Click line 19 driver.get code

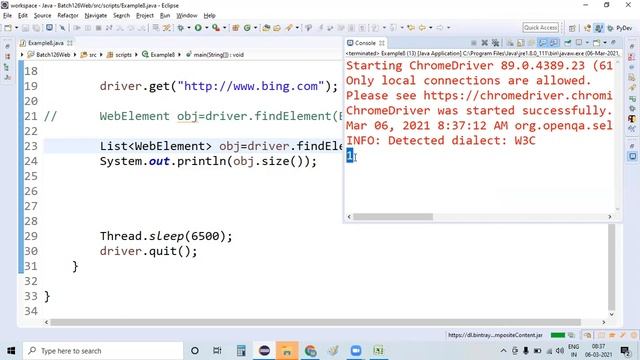(219, 86)
